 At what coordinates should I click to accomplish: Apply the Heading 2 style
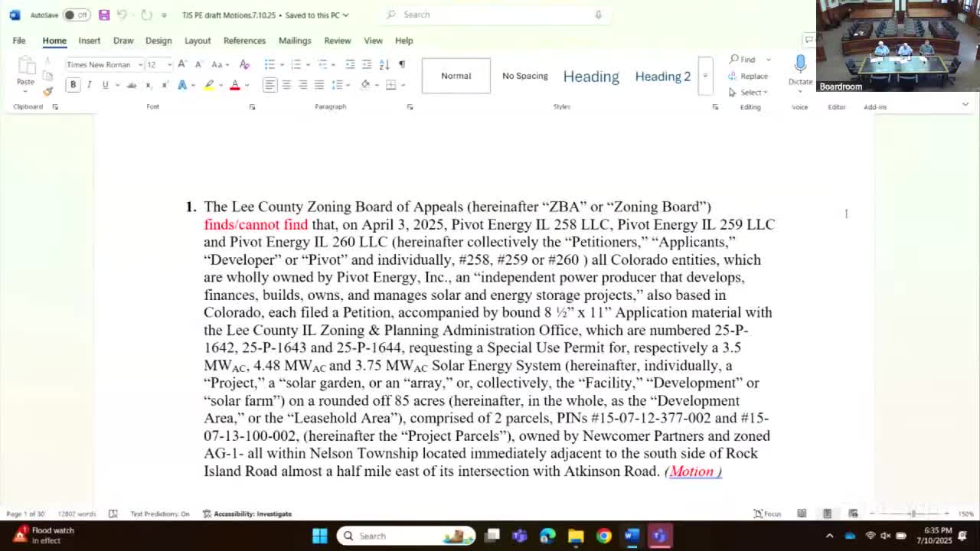[x=661, y=76]
